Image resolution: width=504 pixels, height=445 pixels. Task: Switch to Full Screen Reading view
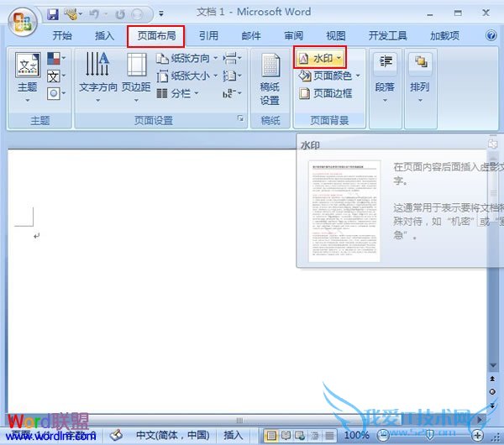pos(286,436)
